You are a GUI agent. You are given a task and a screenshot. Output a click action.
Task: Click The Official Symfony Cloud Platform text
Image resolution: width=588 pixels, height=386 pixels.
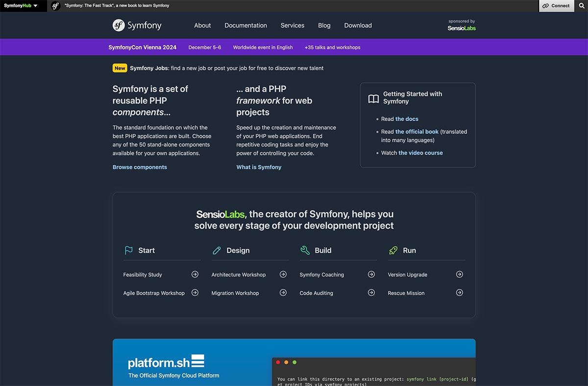(174, 376)
